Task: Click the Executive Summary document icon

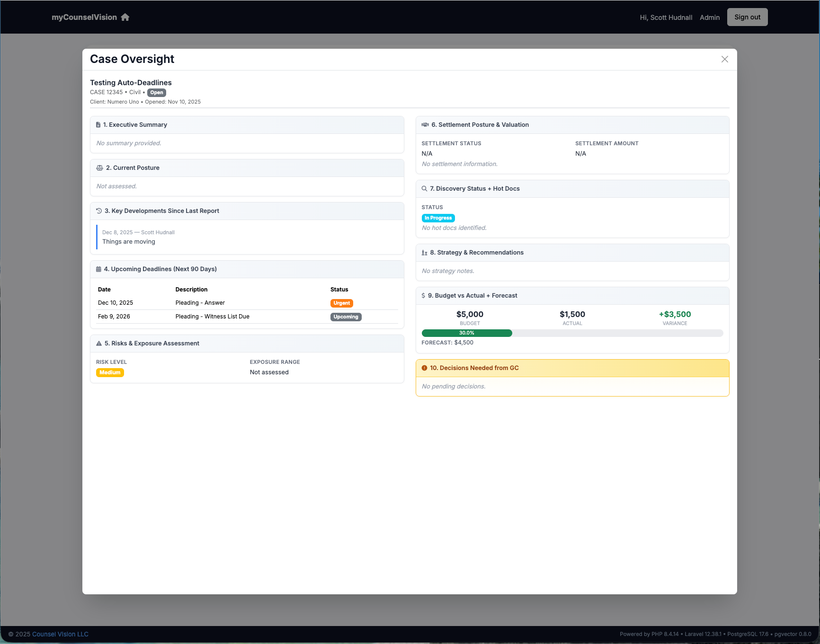Action: [x=98, y=125]
